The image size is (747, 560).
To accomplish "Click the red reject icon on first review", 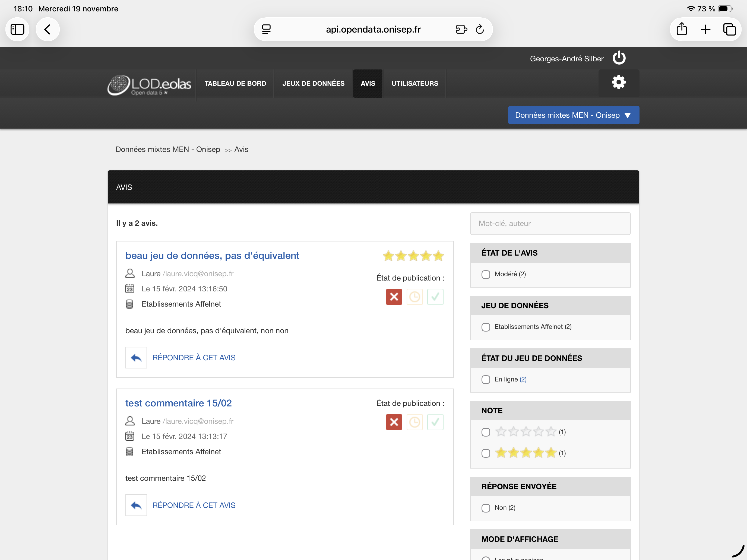I will pyautogui.click(x=394, y=297).
